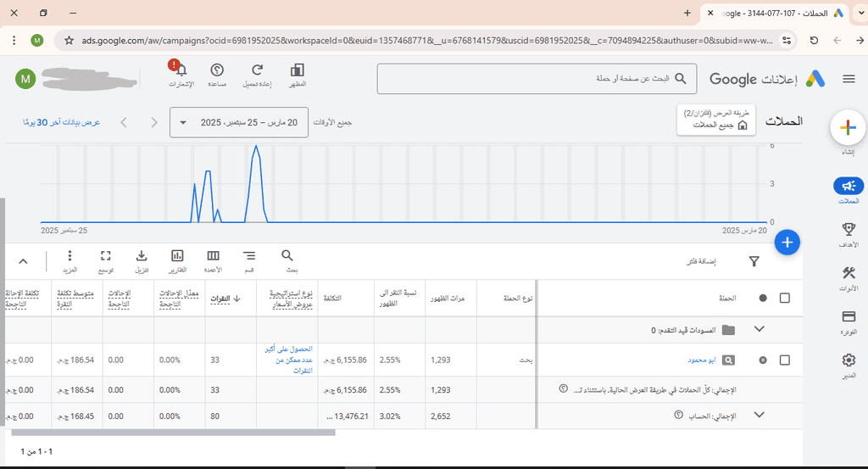Open a new browser tab with plus
Screen dimensions: 868x469
(687, 13)
